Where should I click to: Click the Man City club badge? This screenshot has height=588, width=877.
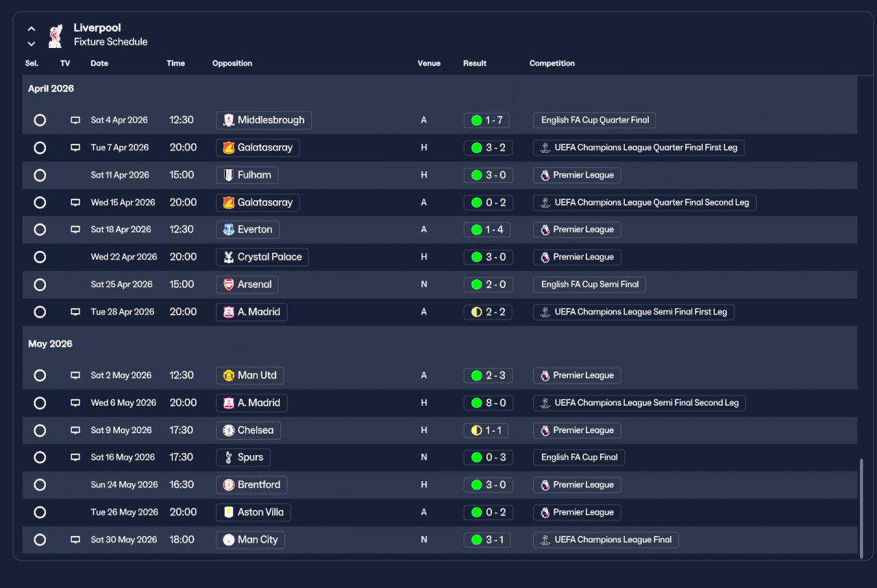click(229, 539)
